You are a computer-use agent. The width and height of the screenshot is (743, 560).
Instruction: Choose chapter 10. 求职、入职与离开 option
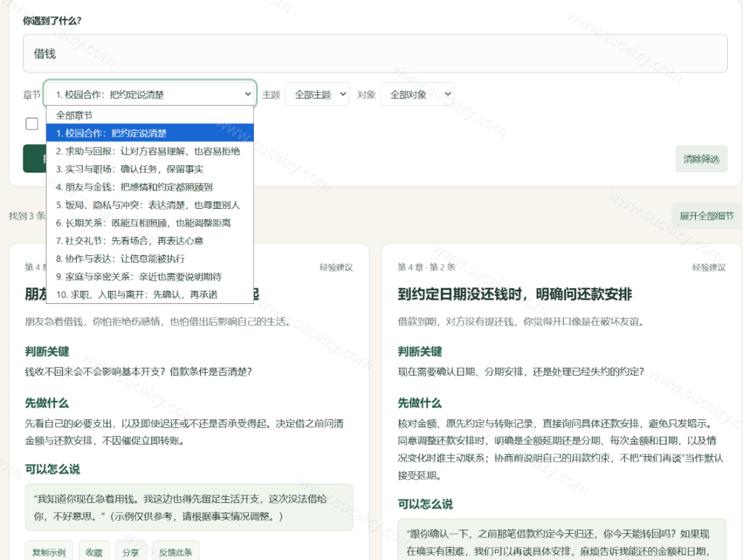tap(149, 295)
